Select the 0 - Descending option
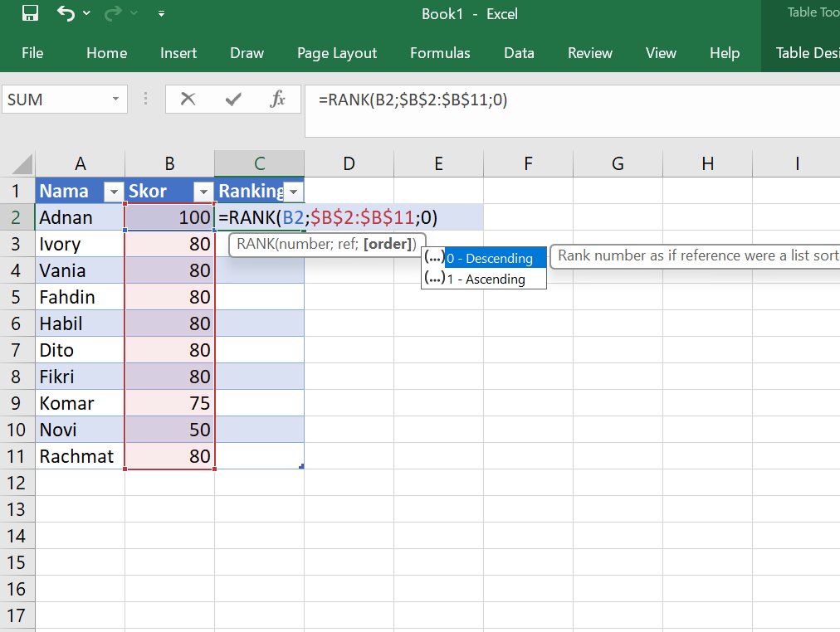The height and width of the screenshot is (632, 840). 489,259
